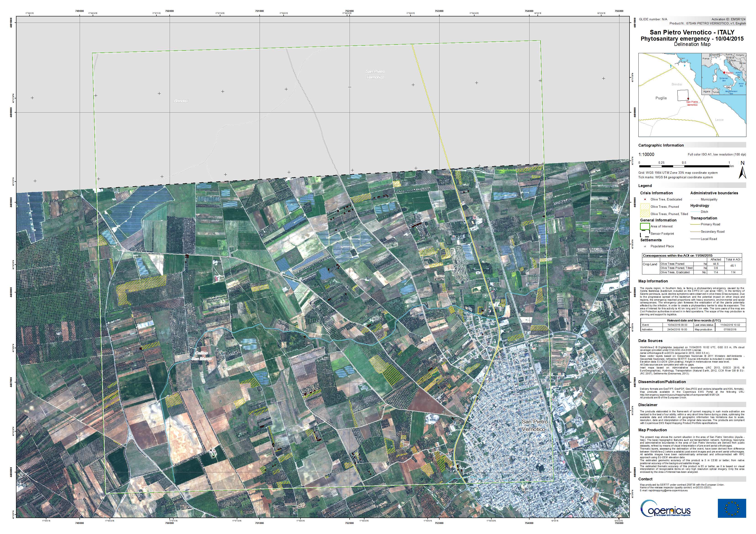Click the European Union flag emblem
This screenshot has width=756, height=534.
(732, 508)
